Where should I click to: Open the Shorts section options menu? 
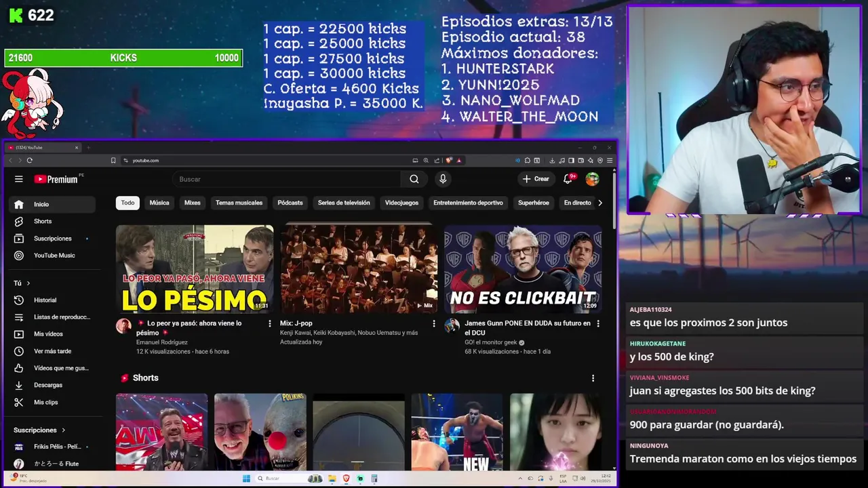[x=593, y=378]
